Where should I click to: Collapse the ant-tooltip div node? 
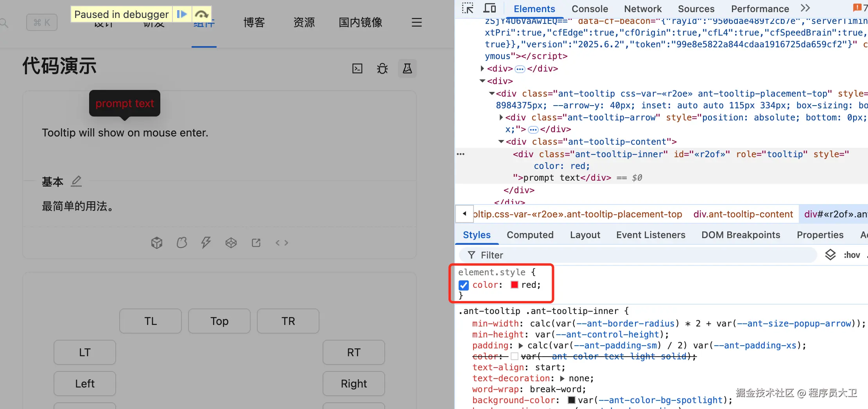[492, 93]
